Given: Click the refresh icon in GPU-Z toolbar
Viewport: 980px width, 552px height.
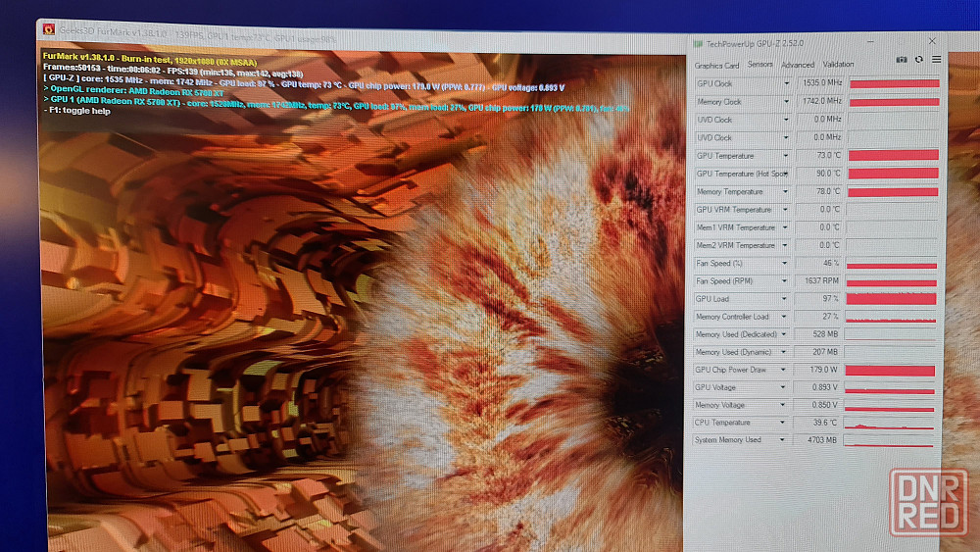Looking at the screenshot, I should [x=918, y=60].
